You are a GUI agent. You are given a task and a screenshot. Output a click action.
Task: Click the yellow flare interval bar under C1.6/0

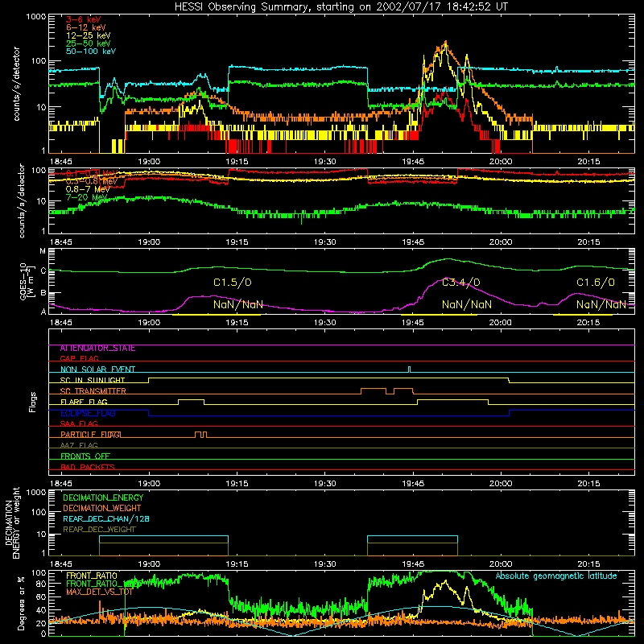tap(583, 315)
